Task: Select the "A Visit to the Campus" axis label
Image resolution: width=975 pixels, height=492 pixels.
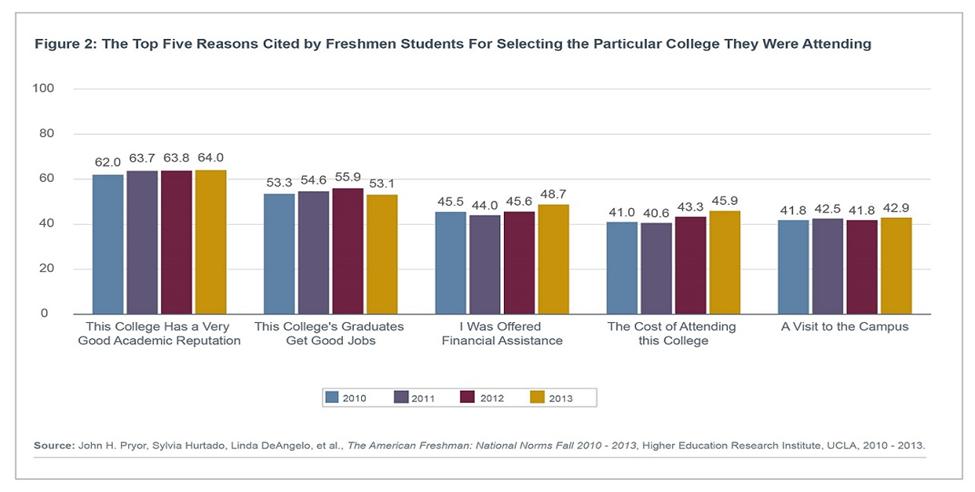Action: [846, 327]
